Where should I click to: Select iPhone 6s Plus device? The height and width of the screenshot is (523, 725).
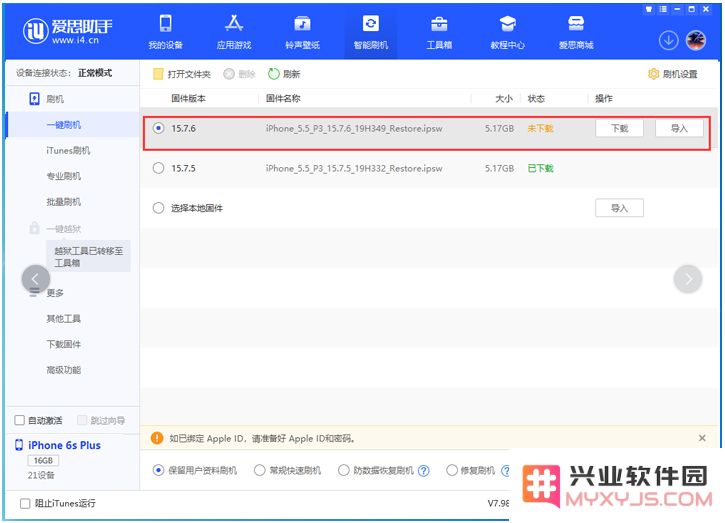pyautogui.click(x=58, y=445)
